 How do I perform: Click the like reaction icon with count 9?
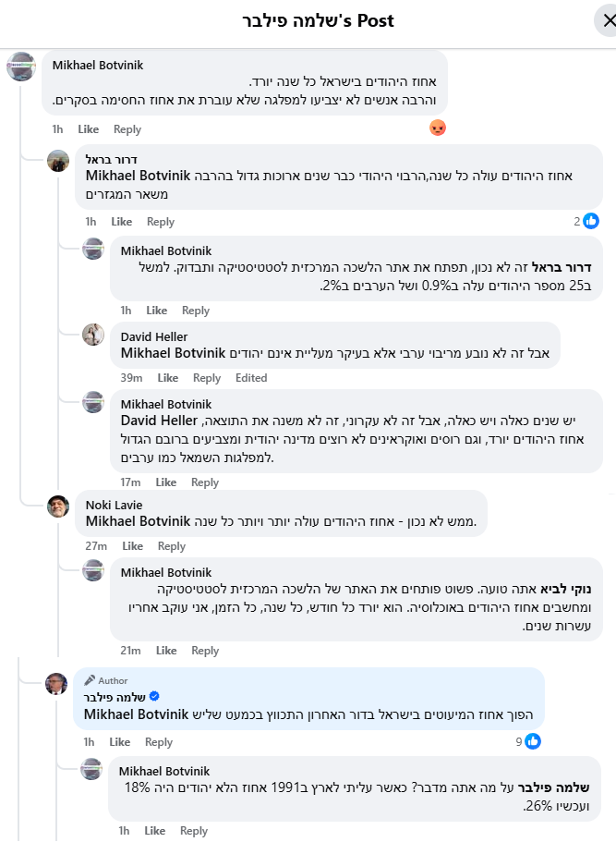coord(533,741)
